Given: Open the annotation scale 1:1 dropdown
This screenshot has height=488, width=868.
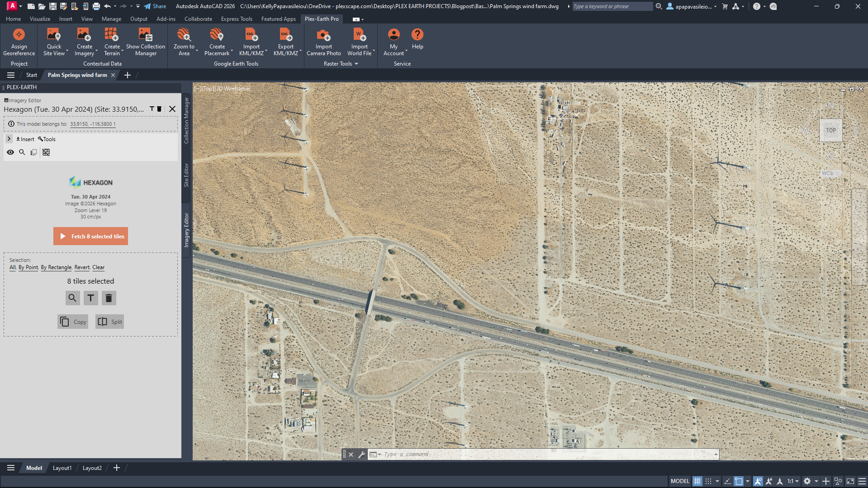Looking at the screenshot, I should 793,481.
